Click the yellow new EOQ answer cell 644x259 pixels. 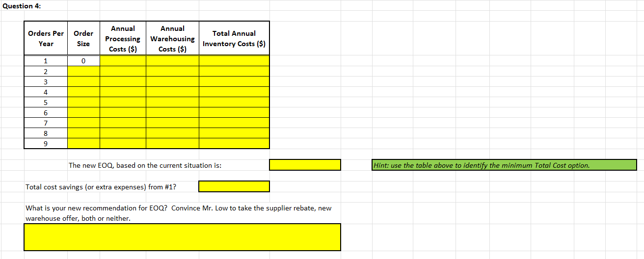305,165
